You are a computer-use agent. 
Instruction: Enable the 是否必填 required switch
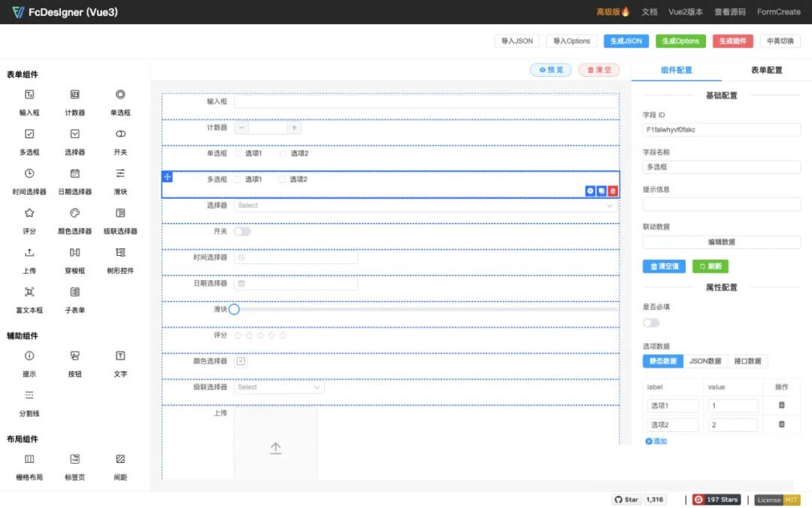[x=651, y=323]
